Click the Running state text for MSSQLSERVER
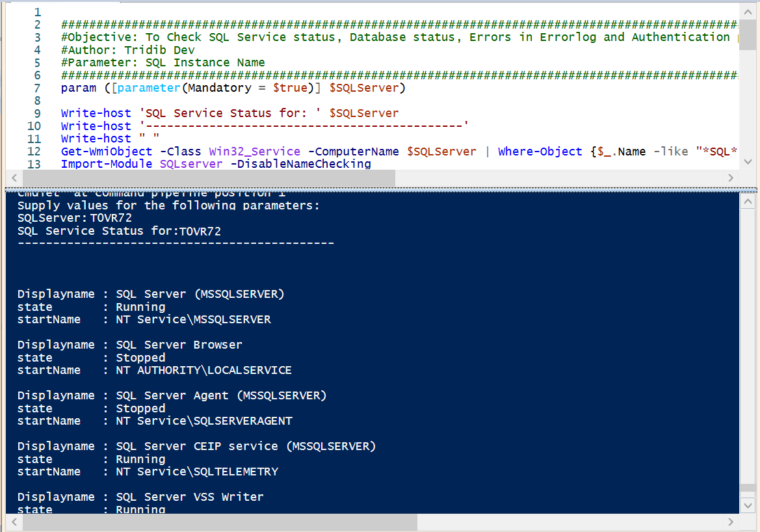The height and width of the screenshot is (532, 760). (140, 306)
